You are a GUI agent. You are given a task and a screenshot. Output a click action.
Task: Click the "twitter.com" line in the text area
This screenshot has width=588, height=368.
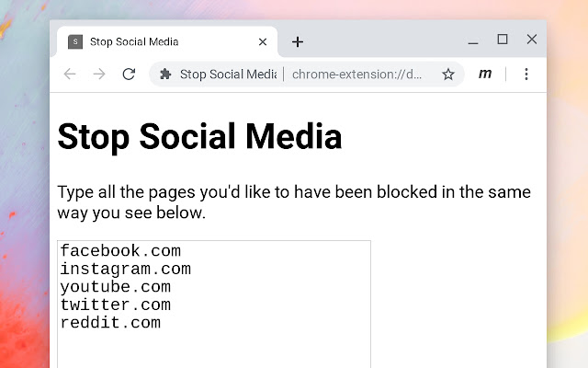point(115,305)
